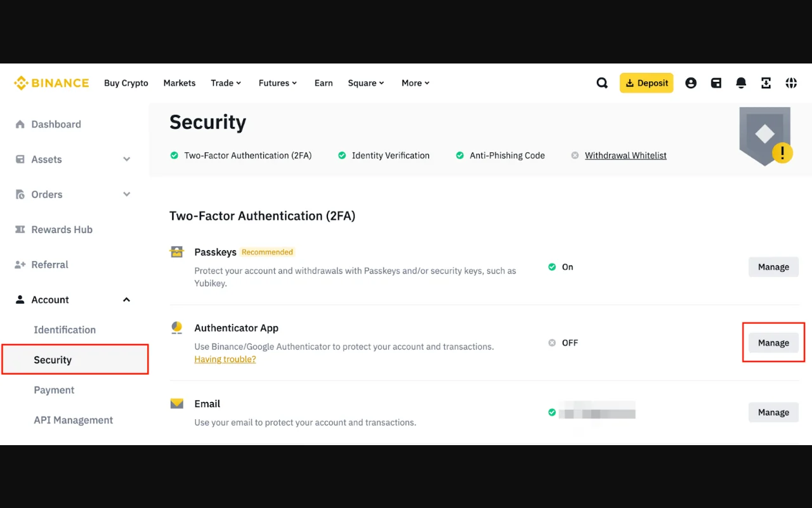Click the Authenticator App icon

click(176, 328)
